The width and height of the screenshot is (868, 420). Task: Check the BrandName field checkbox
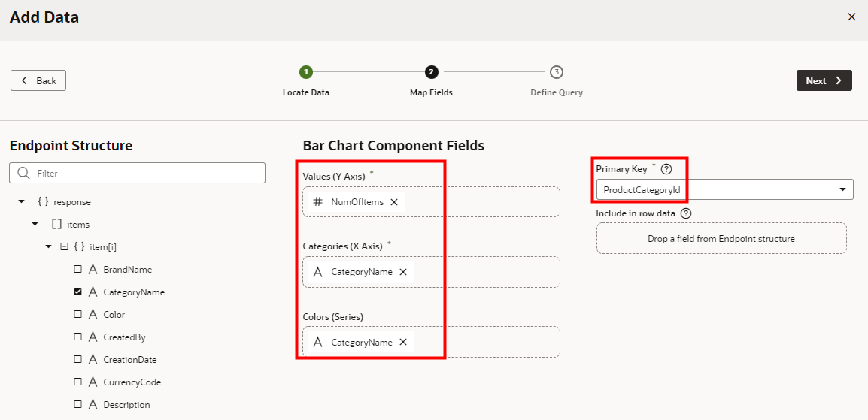click(x=78, y=270)
